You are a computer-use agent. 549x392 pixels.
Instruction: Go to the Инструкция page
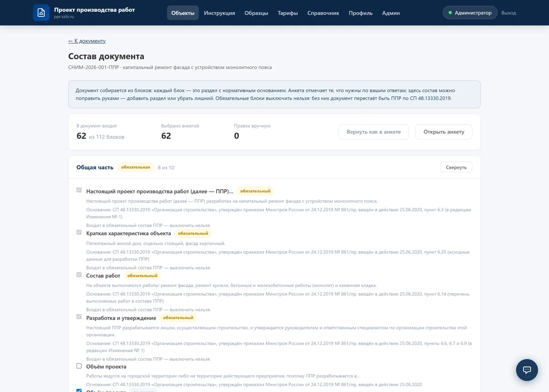click(x=220, y=13)
